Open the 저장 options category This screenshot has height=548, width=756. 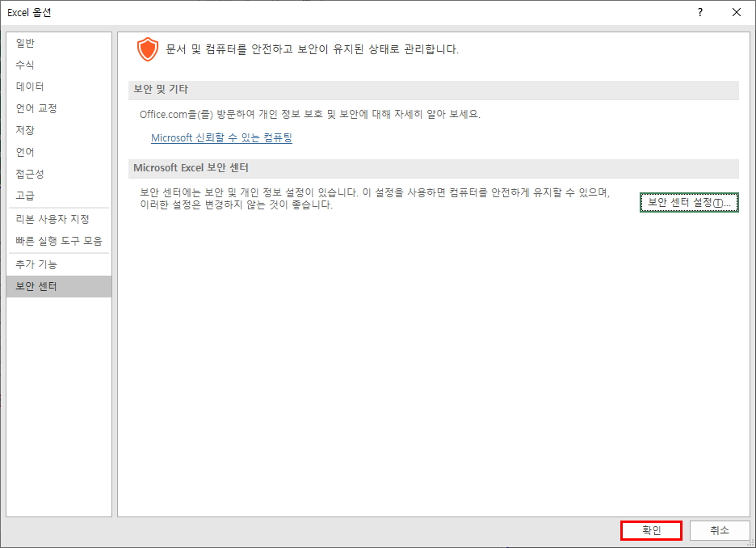tap(59, 130)
